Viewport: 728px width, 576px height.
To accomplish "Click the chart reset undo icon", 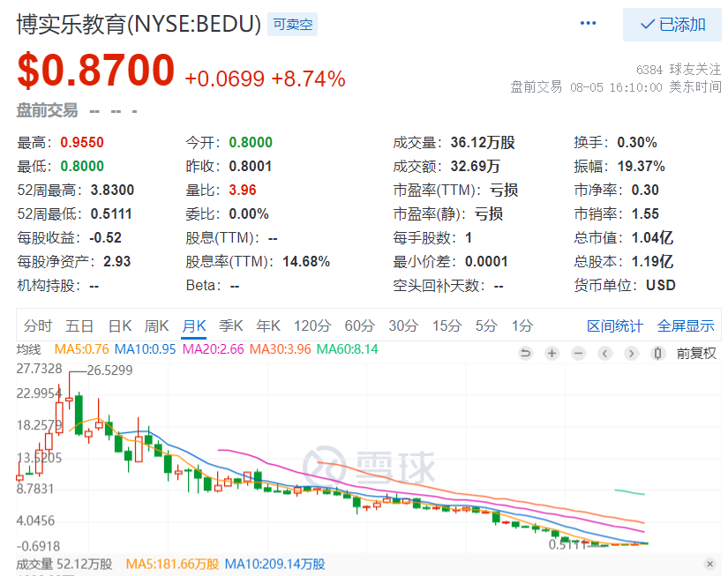I will (526, 354).
